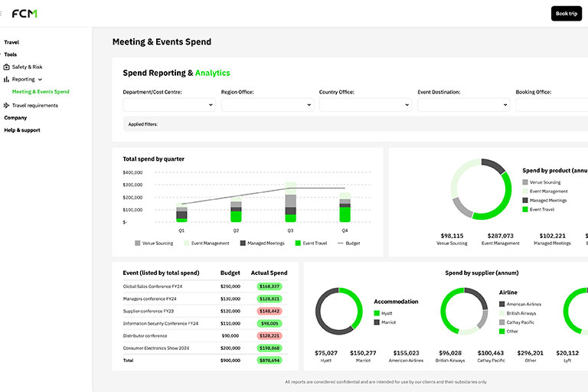Image resolution: width=588 pixels, height=392 pixels.
Task: Click the FCM logo
Action: click(24, 14)
